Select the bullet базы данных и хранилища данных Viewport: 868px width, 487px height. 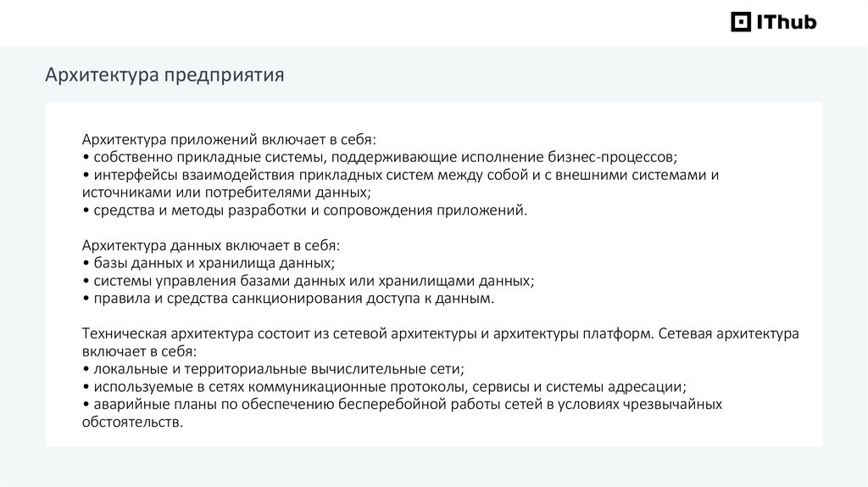click(209, 264)
